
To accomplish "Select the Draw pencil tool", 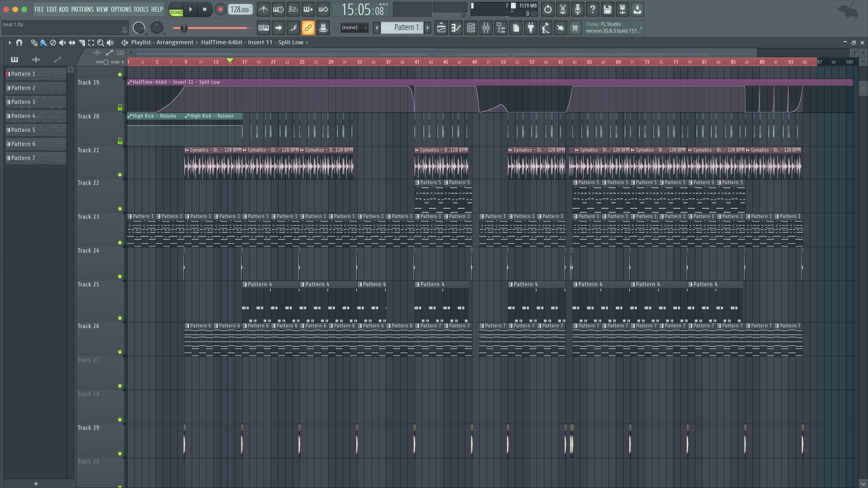I will pos(34,42).
